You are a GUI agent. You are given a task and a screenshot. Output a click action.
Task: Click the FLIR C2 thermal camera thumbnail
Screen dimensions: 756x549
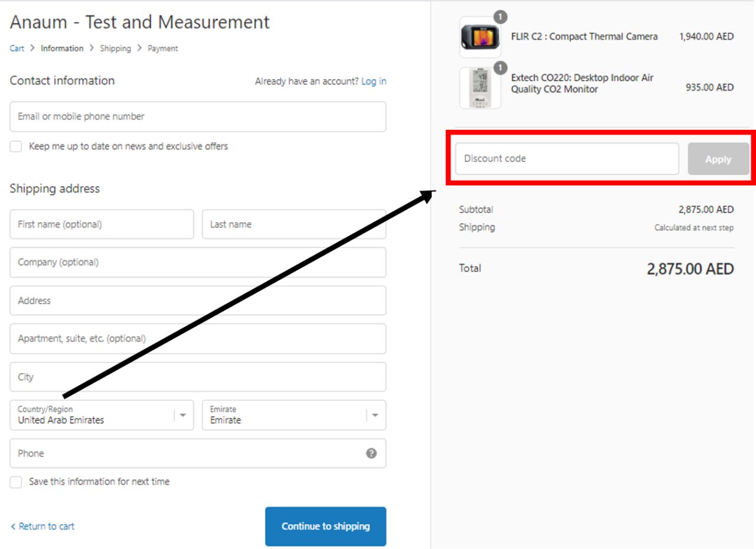(480, 37)
